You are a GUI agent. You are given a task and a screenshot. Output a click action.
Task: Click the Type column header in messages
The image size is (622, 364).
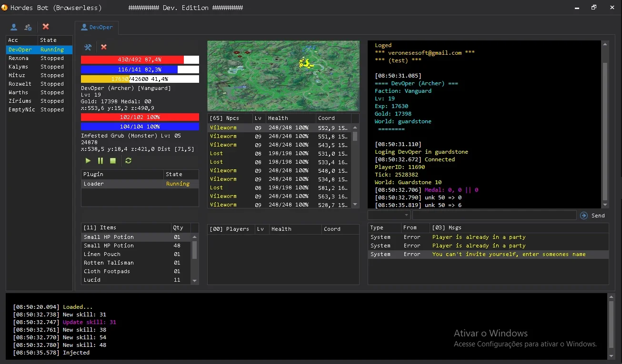383,227
